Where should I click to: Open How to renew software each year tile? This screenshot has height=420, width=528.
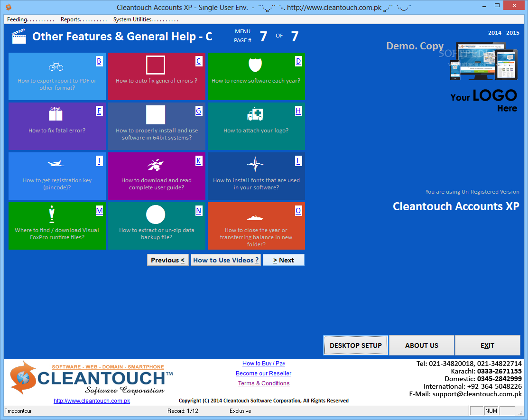click(256, 76)
